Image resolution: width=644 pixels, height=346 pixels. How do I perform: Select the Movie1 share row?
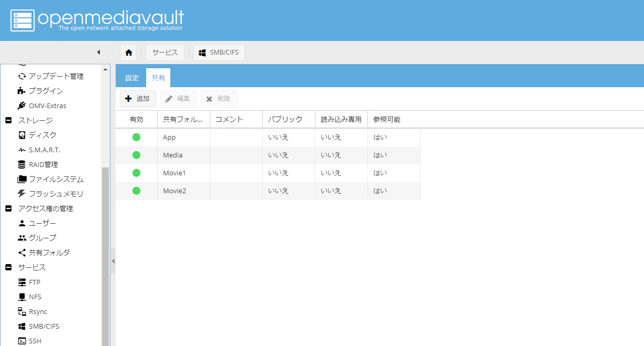(174, 173)
